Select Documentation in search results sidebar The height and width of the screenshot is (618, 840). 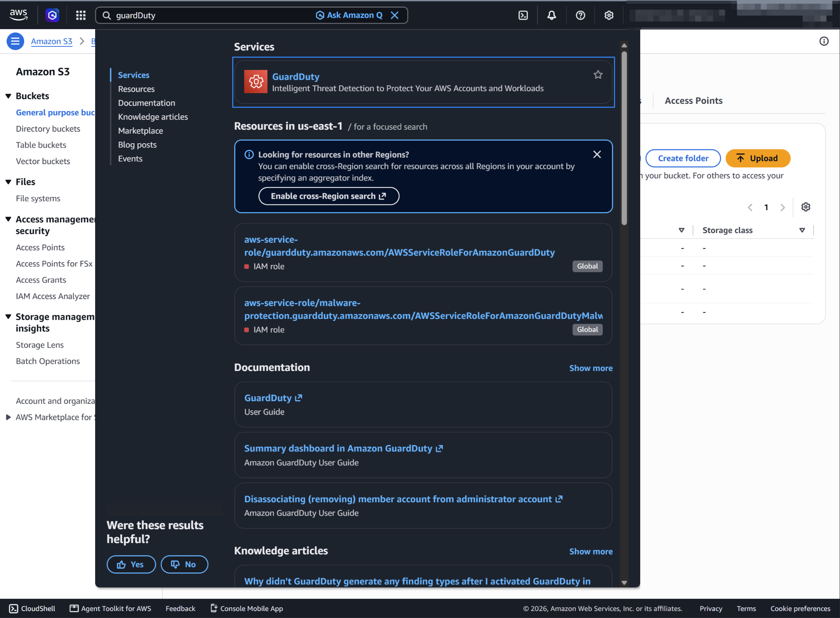[146, 103]
